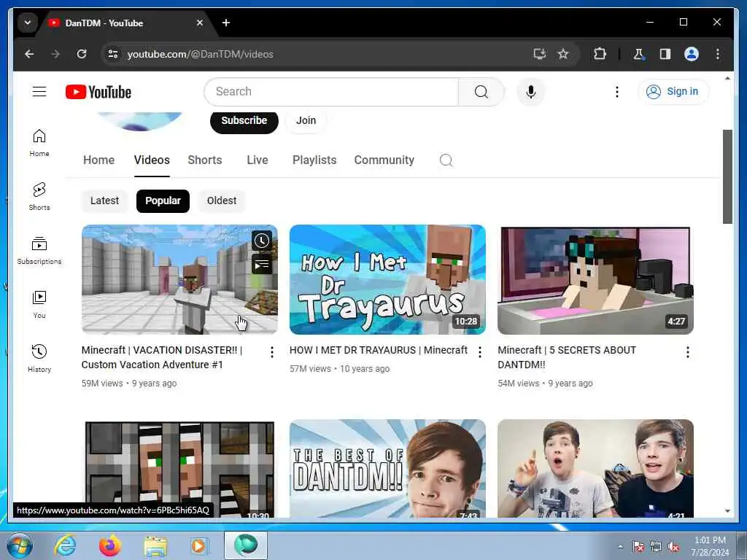This screenshot has height=560, width=747.
Task: Click the YouTube logo
Action: (x=98, y=92)
